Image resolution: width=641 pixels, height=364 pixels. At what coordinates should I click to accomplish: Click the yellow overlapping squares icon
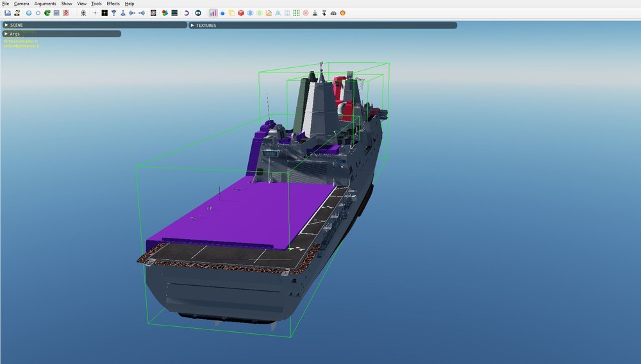[x=232, y=13]
